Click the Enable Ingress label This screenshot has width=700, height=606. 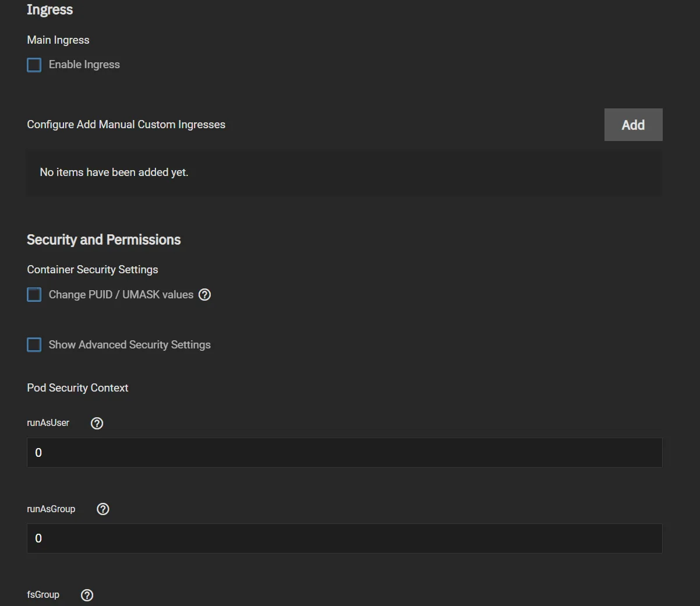tap(84, 65)
